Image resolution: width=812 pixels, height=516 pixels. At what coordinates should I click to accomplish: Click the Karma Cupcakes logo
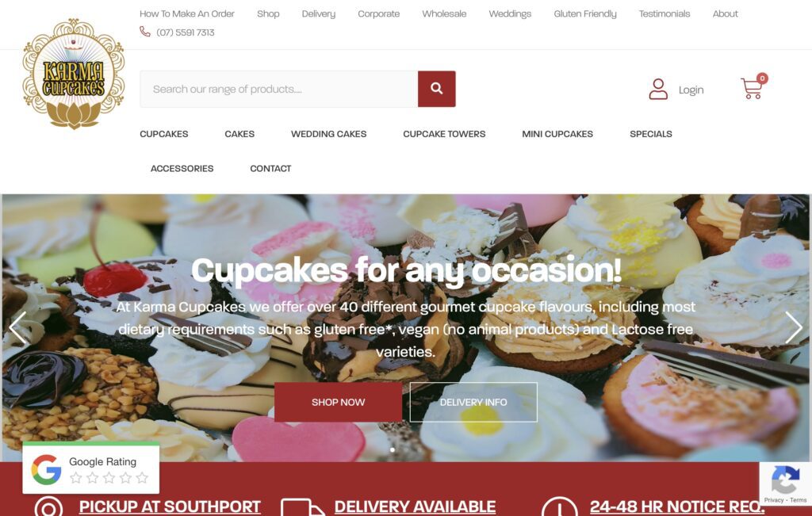[74, 73]
